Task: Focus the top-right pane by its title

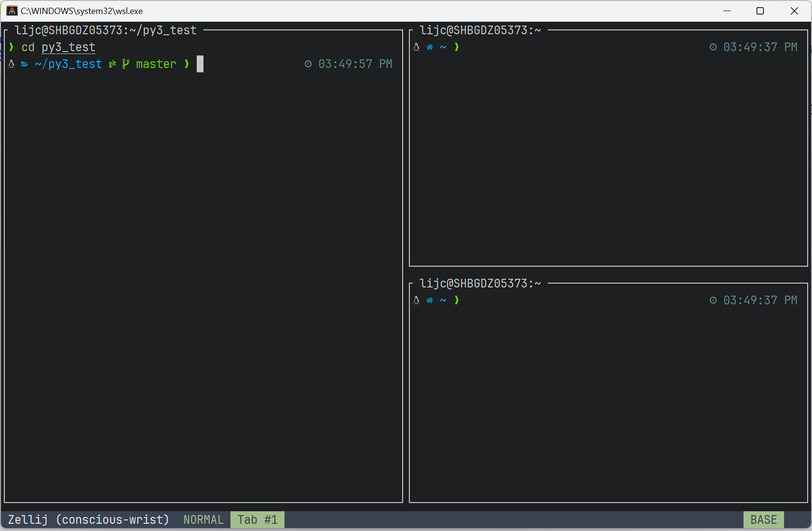Action: pos(480,30)
